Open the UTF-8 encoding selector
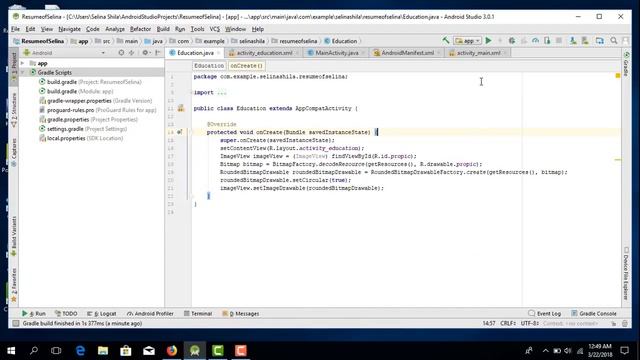Viewport: 640px width, 360px height. (530, 323)
